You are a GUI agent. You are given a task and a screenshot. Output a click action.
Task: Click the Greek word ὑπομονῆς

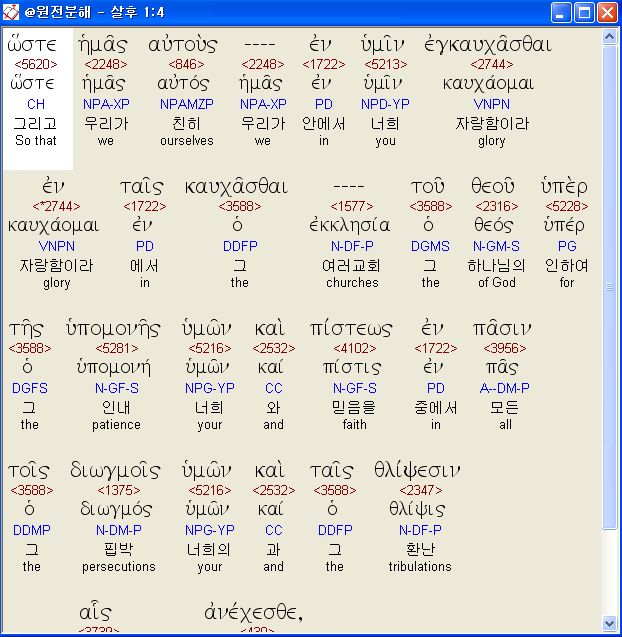pos(113,329)
